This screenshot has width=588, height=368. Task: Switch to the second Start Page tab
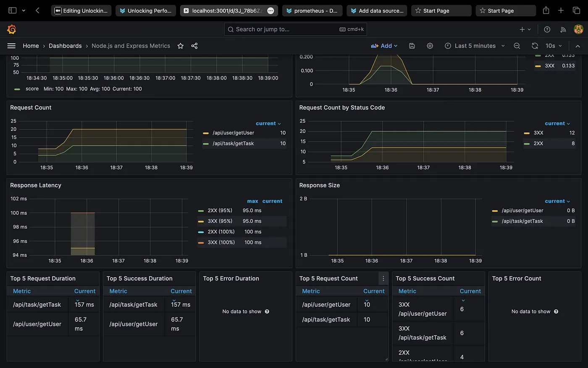click(506, 11)
